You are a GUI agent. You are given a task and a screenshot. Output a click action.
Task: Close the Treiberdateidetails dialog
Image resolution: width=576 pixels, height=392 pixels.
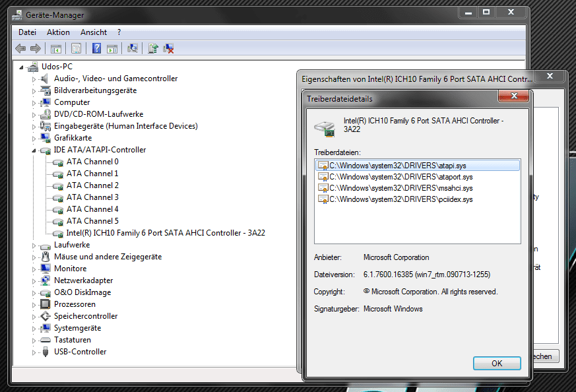coord(514,96)
